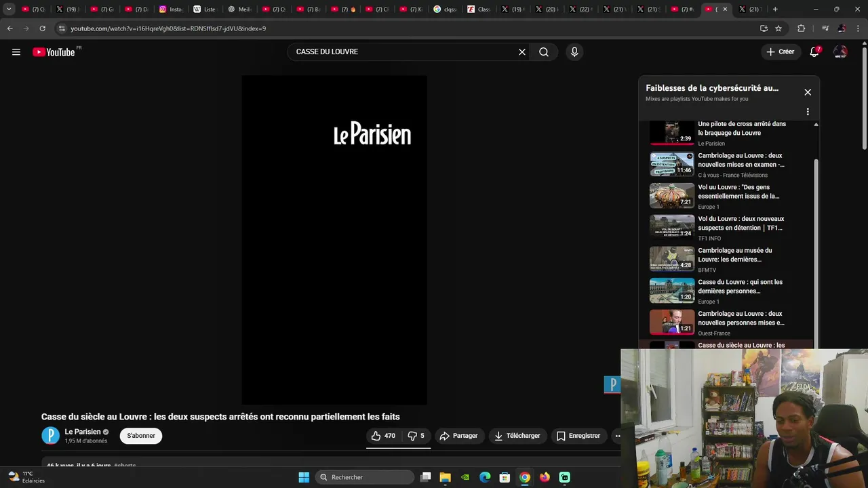
Task: Switch to the 'Meilleur' ChatGPT tab
Action: (x=240, y=9)
